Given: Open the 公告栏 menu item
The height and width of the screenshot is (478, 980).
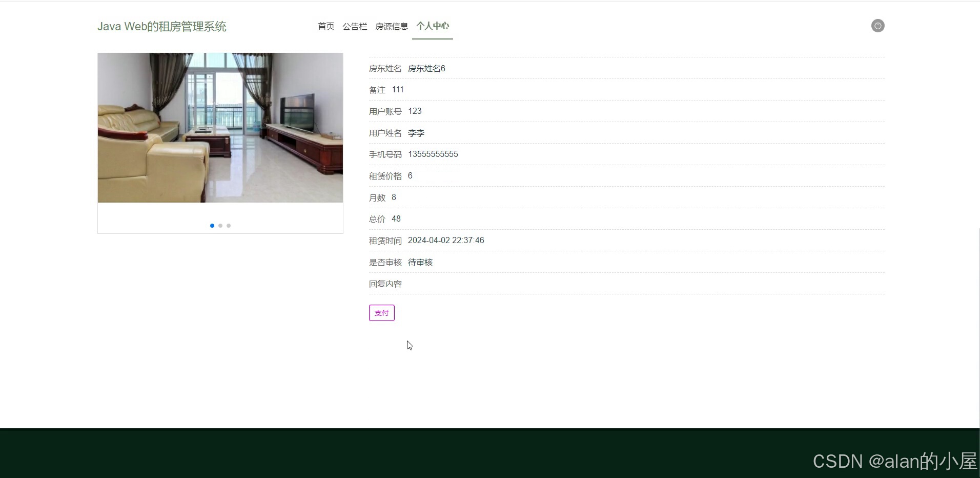Looking at the screenshot, I should pos(355,26).
